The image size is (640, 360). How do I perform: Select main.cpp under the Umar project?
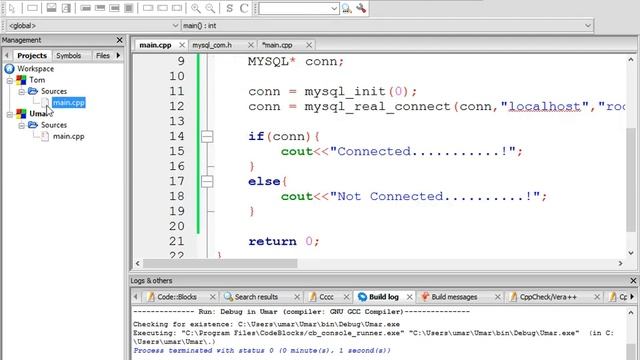[69, 136]
